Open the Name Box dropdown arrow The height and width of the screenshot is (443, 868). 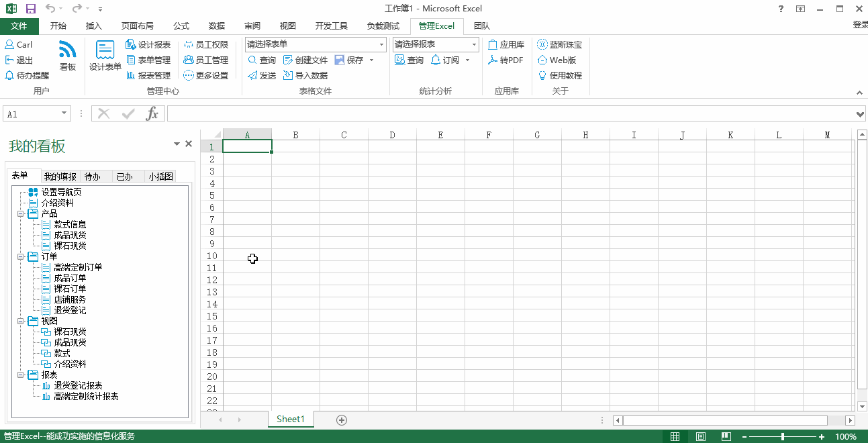click(64, 113)
